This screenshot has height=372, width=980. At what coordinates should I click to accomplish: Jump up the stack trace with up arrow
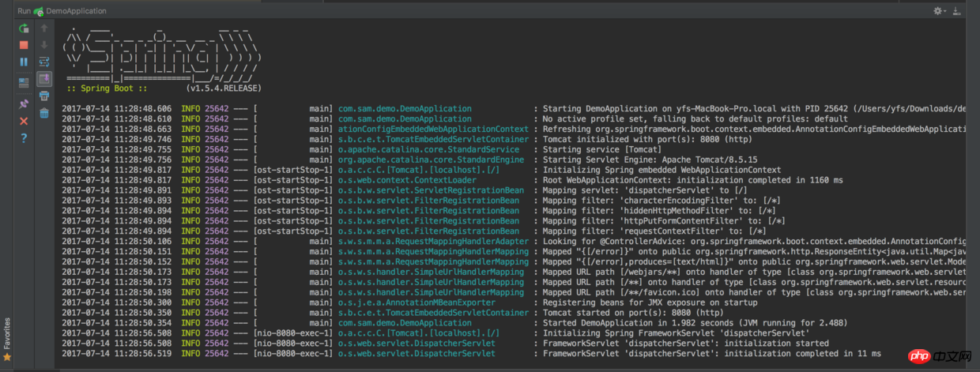44,28
